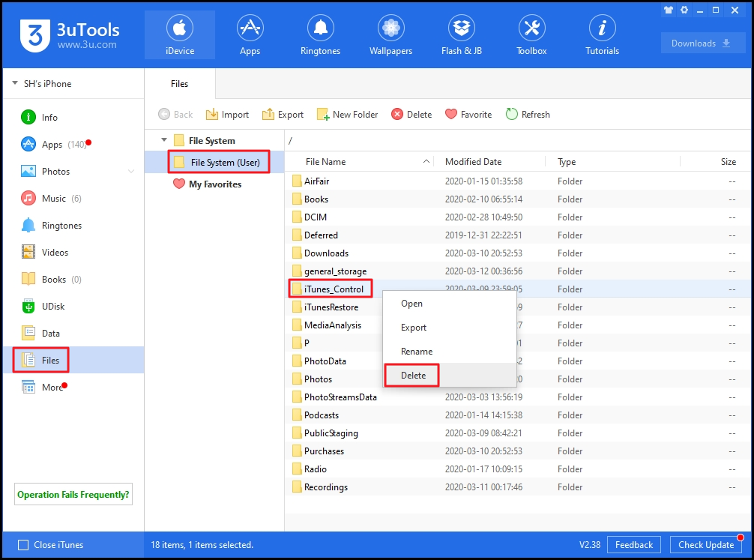
Task: Open More in the sidebar
Action: tap(73, 387)
